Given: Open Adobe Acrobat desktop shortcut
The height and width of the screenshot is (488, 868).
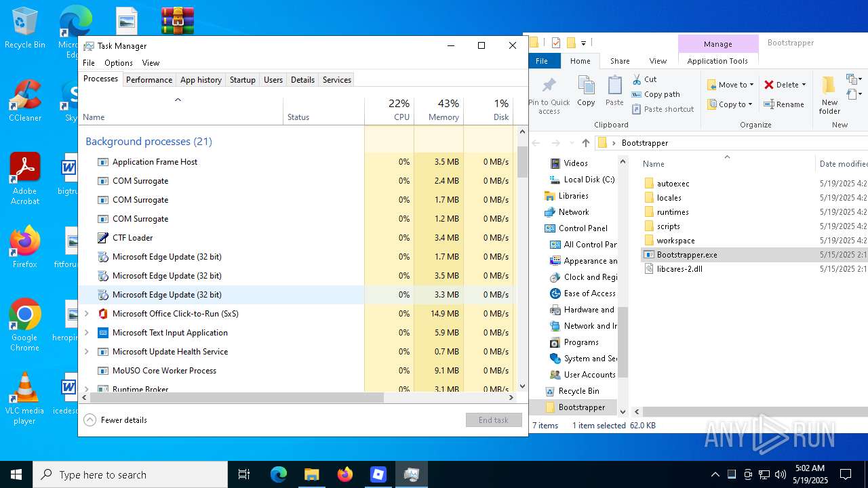Looking at the screenshot, I should coord(25,178).
